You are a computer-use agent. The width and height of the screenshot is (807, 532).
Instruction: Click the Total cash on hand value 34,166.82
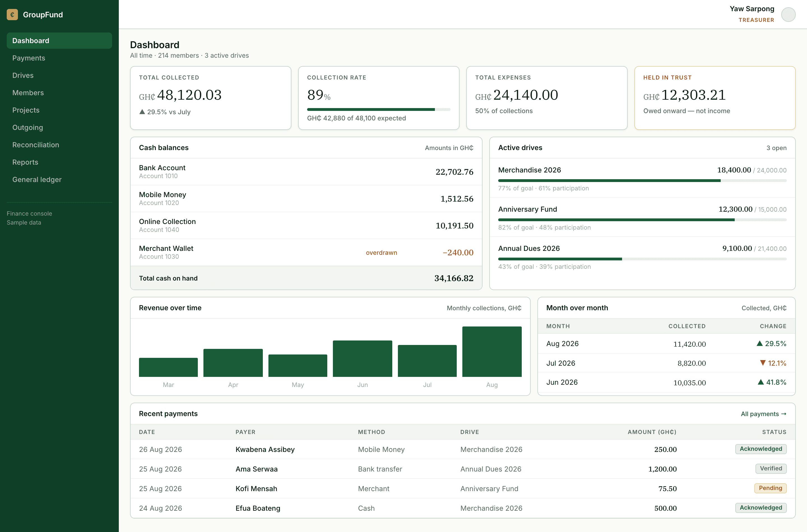[x=454, y=278]
